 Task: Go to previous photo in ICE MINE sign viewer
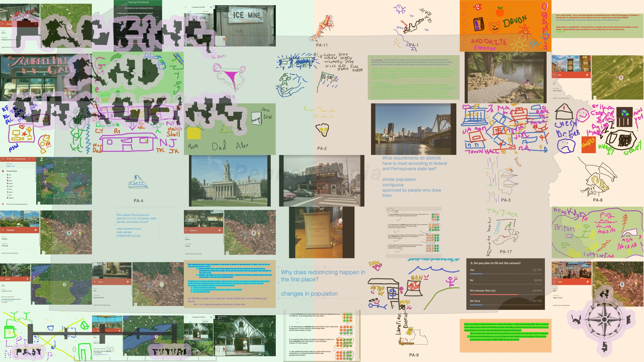click(x=271, y=45)
